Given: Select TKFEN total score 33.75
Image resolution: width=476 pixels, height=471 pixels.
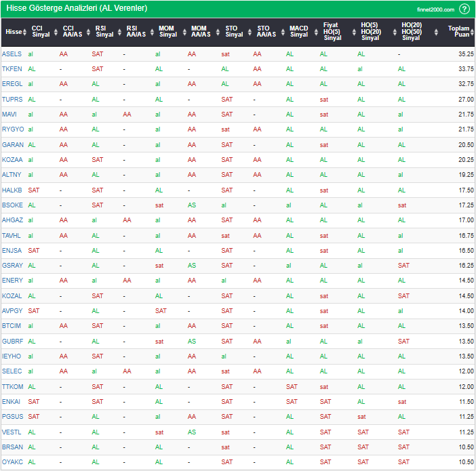Looking at the screenshot, I should coord(466,69).
